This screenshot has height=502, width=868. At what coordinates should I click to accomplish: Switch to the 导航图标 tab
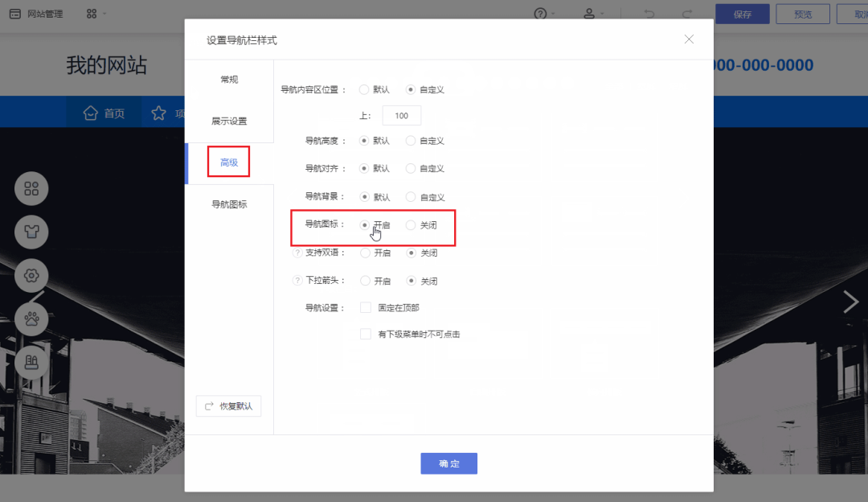229,204
